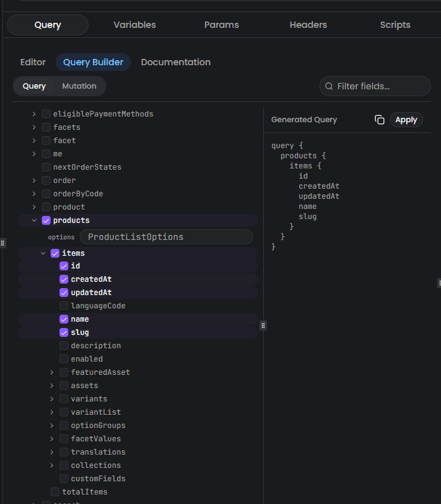Click the assets field label

coord(85,386)
